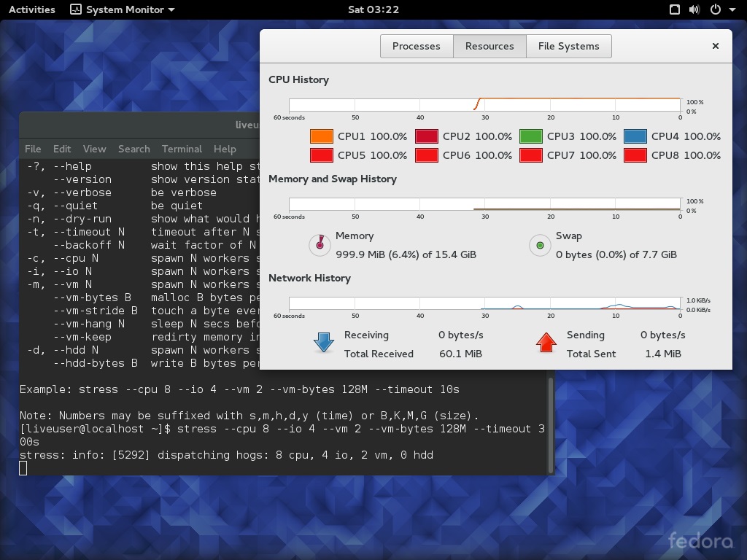
Task: Open the terminal Edit menu
Action: click(x=62, y=149)
